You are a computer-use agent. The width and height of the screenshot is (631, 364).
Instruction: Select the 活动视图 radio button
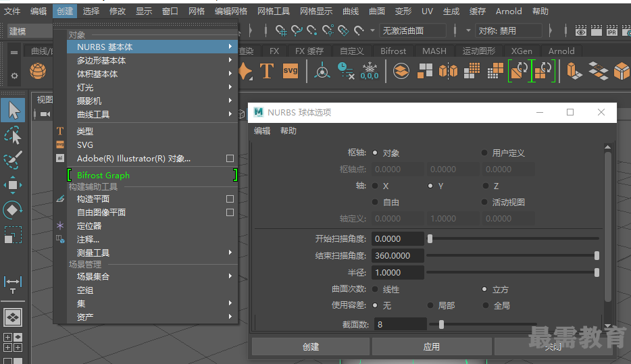[x=484, y=202]
